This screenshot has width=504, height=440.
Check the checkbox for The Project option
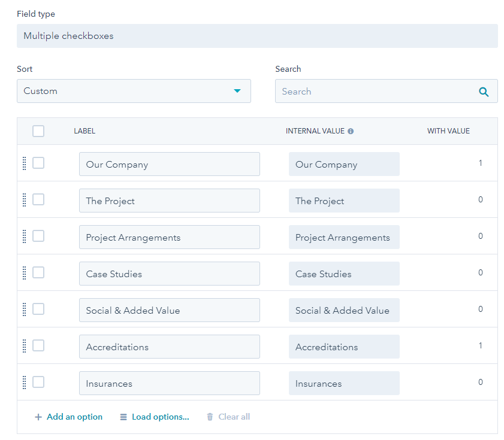[38, 200]
